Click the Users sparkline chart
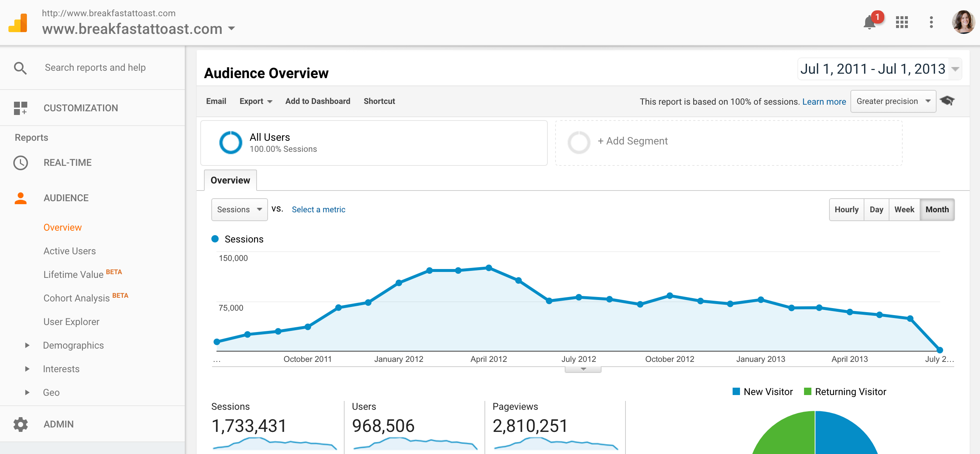The image size is (980, 454). 415,443
